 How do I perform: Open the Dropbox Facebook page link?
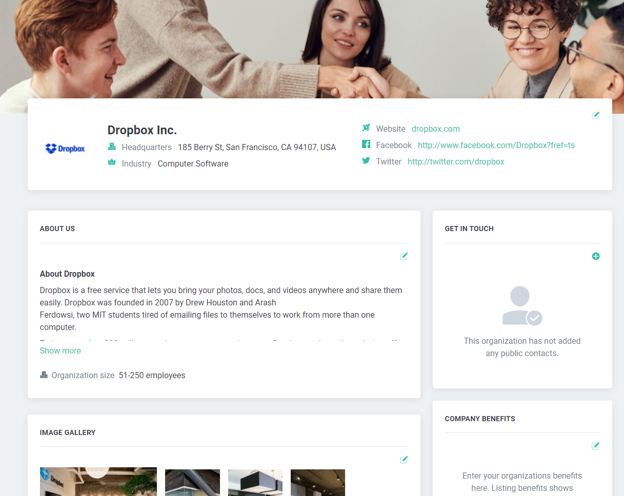496,145
